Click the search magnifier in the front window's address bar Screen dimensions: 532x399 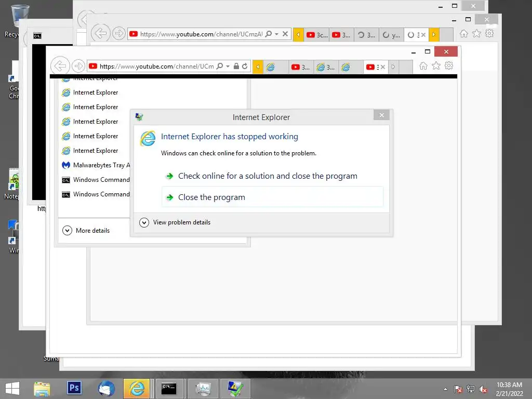[220, 66]
